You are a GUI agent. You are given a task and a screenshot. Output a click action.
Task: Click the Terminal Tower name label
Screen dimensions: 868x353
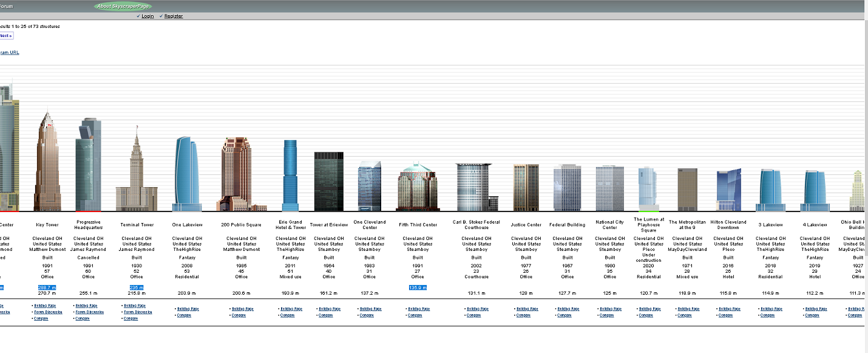coord(137,225)
